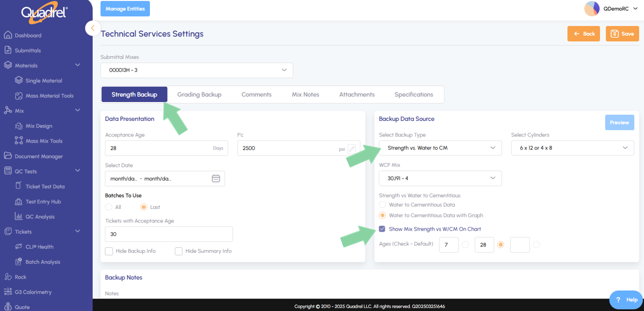
Task: Click the Mass Mix Tools icon
Action: pyautogui.click(x=18, y=141)
